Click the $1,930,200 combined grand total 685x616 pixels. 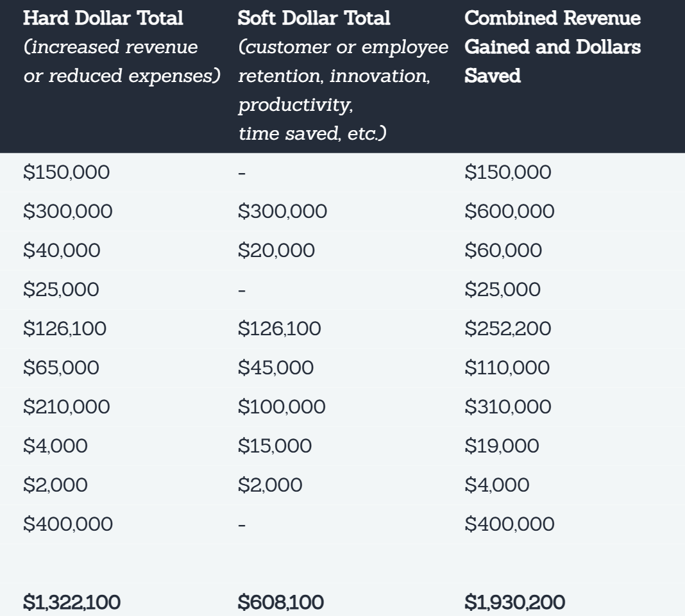point(515,602)
